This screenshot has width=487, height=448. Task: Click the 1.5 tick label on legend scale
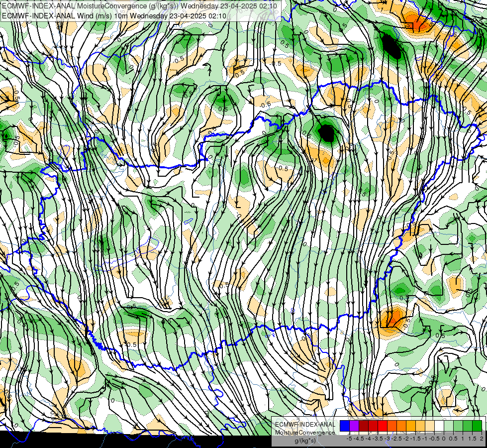click(472, 439)
